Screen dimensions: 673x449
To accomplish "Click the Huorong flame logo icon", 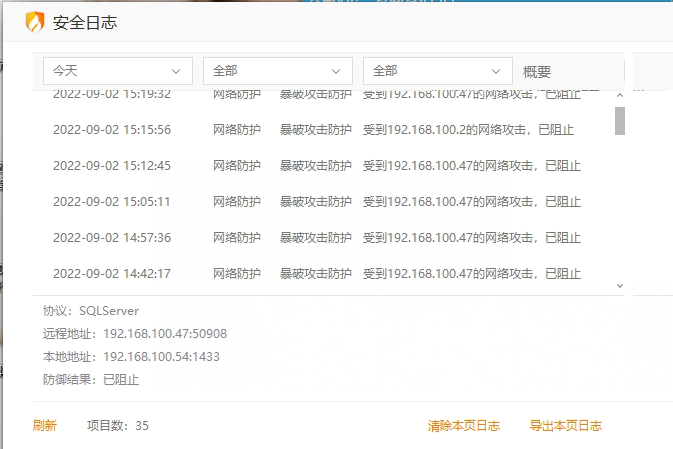I will point(34,21).
